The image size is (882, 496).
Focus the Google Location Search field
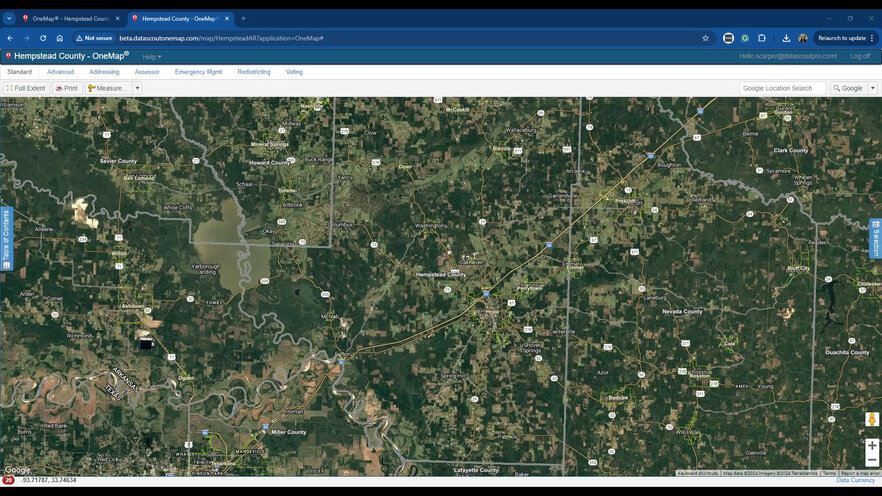tap(782, 88)
